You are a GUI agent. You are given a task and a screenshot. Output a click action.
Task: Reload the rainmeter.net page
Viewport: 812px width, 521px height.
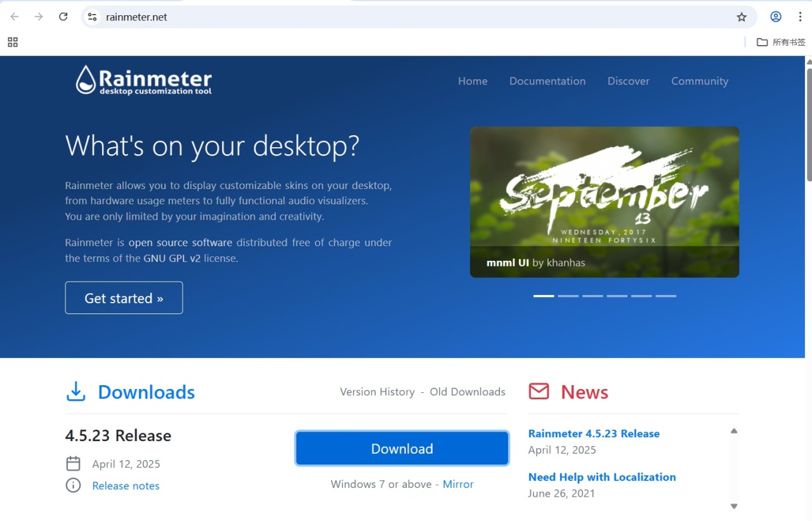[x=63, y=17]
